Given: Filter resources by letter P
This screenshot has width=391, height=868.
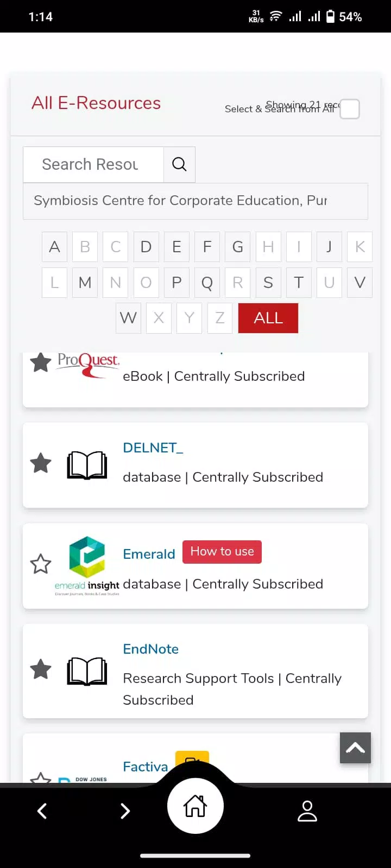Looking at the screenshot, I should point(176,283).
